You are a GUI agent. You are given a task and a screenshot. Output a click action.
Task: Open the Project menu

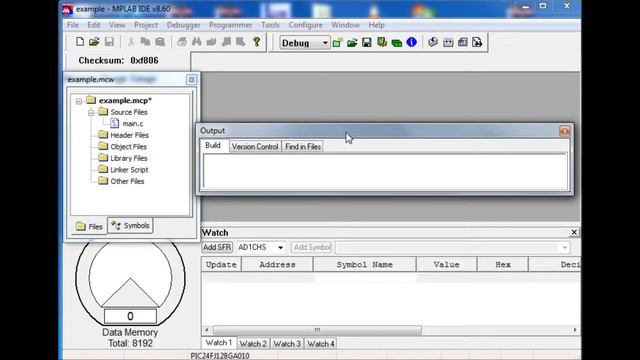[146, 25]
